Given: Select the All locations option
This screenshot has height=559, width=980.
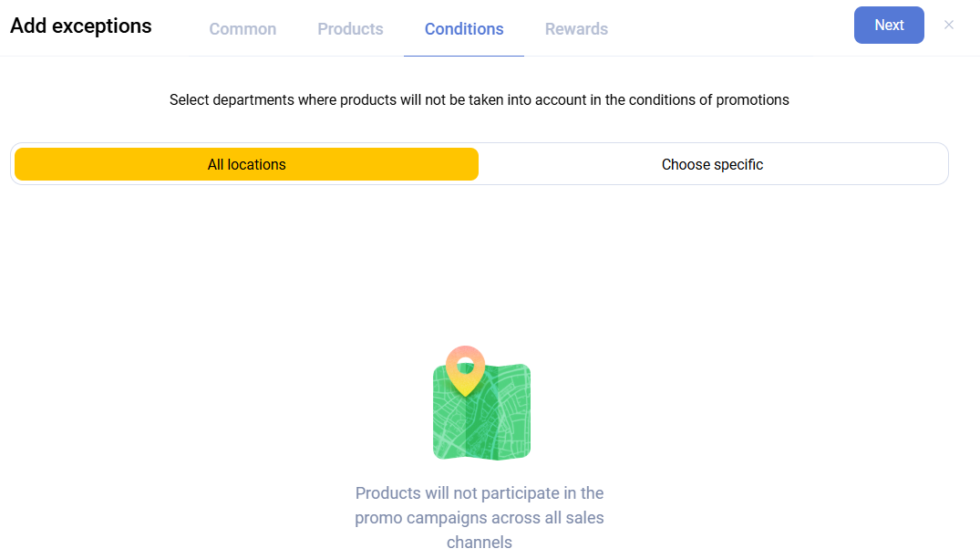Looking at the screenshot, I should pyautogui.click(x=246, y=164).
